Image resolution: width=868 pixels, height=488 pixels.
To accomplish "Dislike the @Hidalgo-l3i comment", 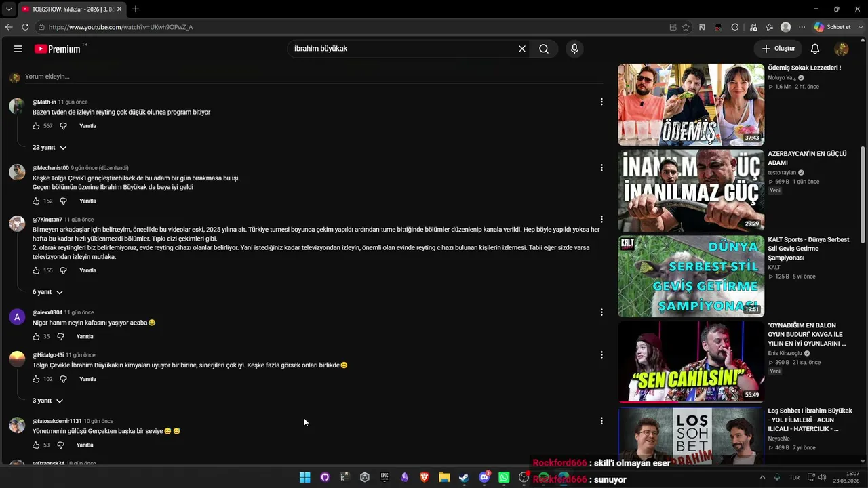I will click(63, 379).
